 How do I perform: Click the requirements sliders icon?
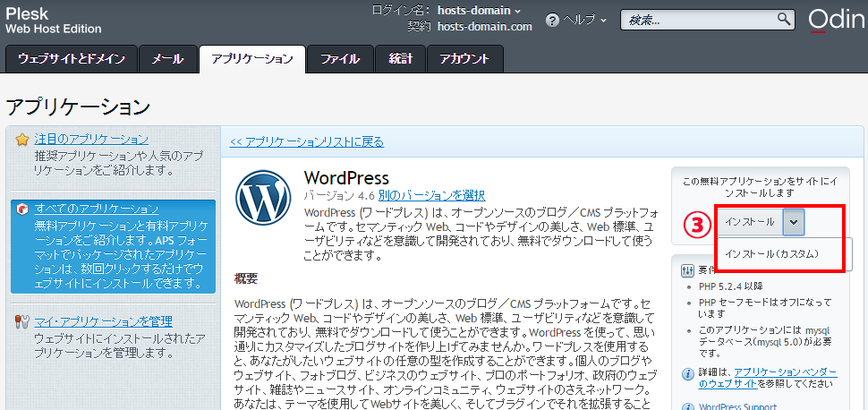click(687, 270)
